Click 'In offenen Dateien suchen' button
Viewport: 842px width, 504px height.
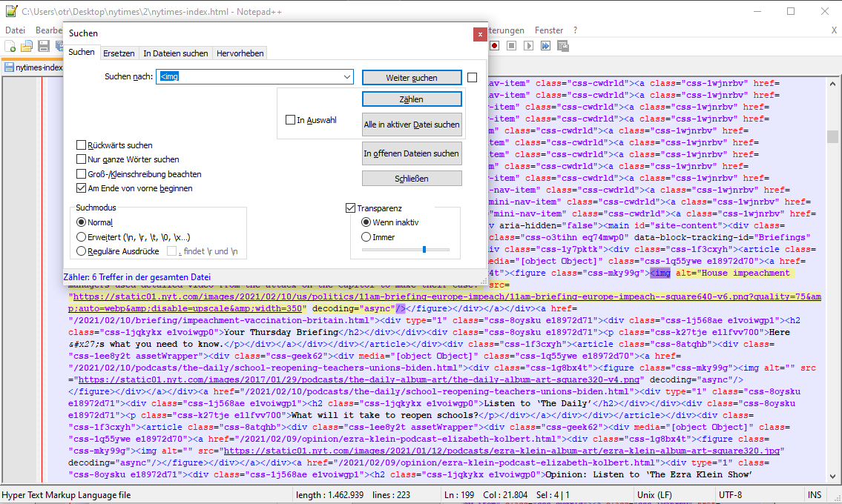coord(411,153)
